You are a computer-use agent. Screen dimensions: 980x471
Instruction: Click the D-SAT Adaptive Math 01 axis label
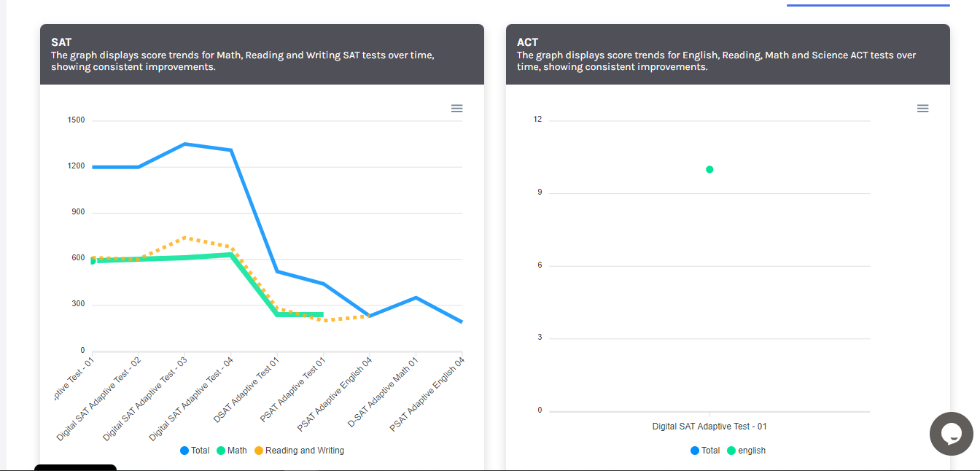(x=384, y=391)
